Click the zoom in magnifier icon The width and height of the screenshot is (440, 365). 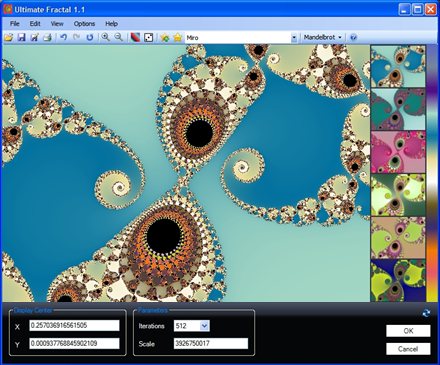point(106,37)
